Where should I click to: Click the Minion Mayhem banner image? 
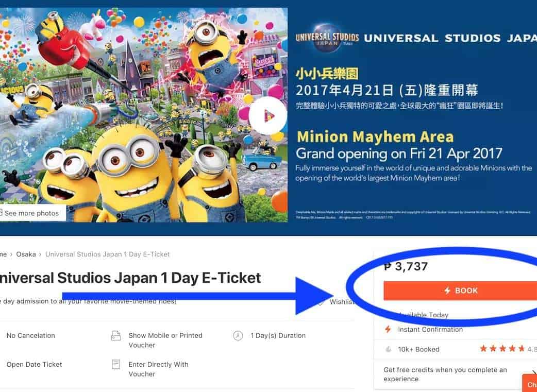pos(144,115)
